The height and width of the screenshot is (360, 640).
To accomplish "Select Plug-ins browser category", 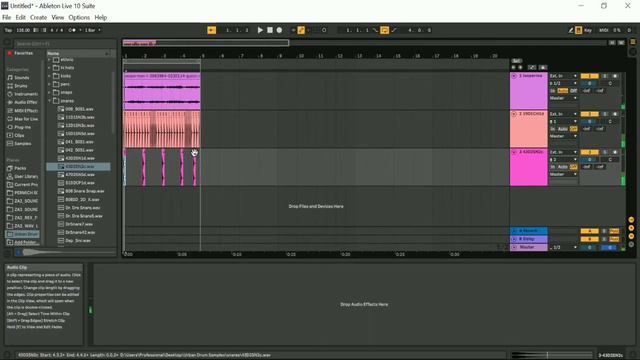I will coord(22,127).
